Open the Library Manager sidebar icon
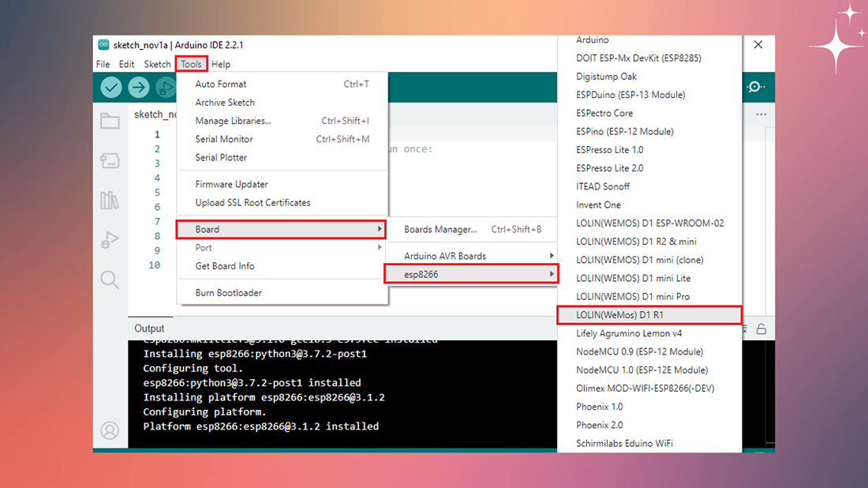Image resolution: width=868 pixels, height=488 pixels. click(110, 200)
